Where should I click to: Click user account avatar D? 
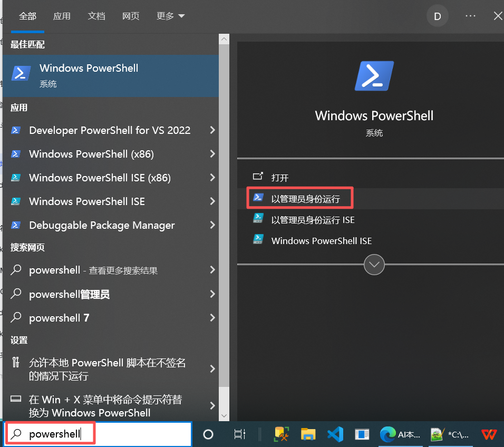(x=438, y=16)
